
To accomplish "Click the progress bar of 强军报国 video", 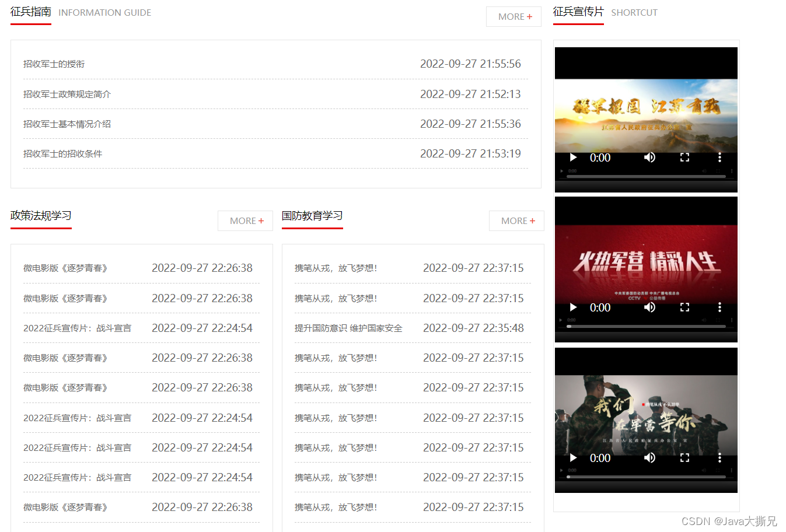I will pos(647,176).
